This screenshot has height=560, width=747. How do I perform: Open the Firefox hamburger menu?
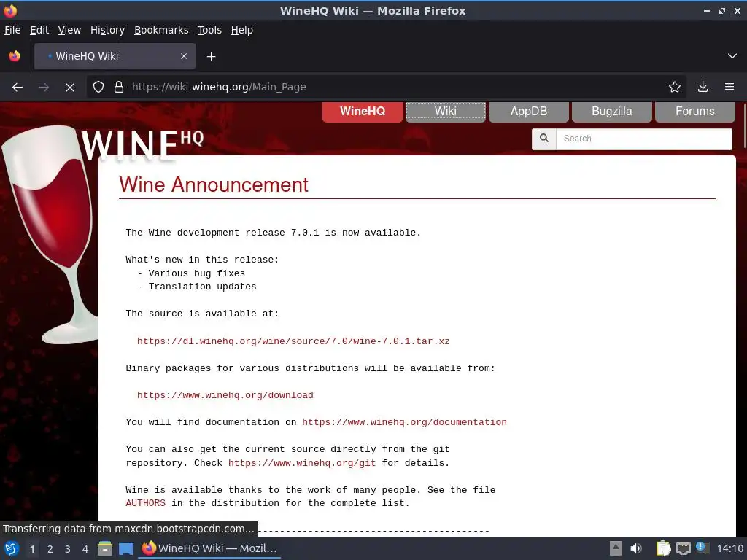pos(729,87)
